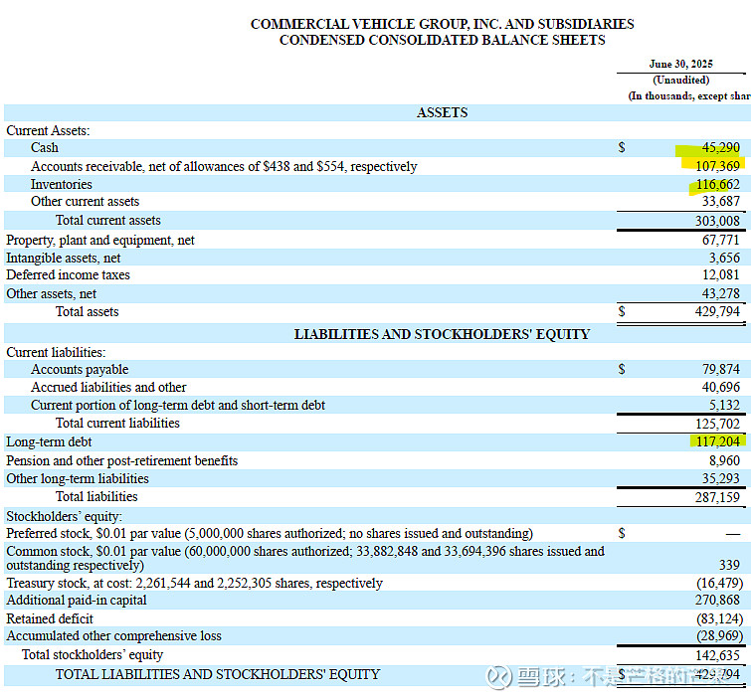Screen dimensions: 751x700
Task: Click the (Unaudited) label
Action: click(680, 80)
